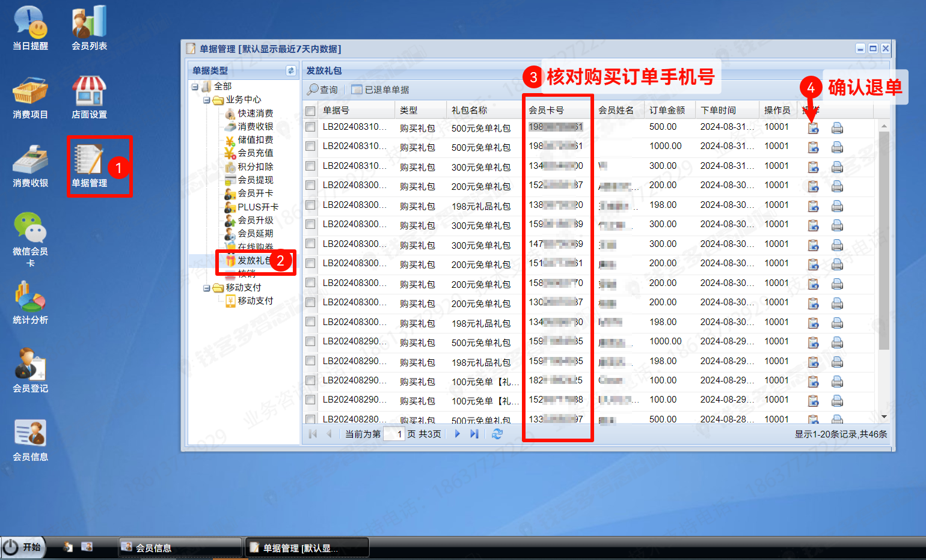This screenshot has width=926, height=560.
Task: Check the checkbox of the first 100元免单 row
Action: pyautogui.click(x=310, y=380)
